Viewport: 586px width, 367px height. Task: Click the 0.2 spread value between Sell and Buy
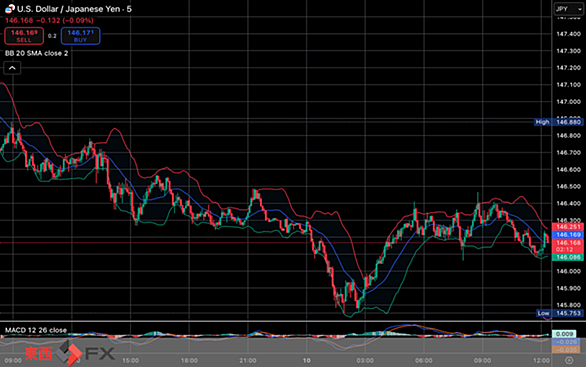click(x=52, y=36)
